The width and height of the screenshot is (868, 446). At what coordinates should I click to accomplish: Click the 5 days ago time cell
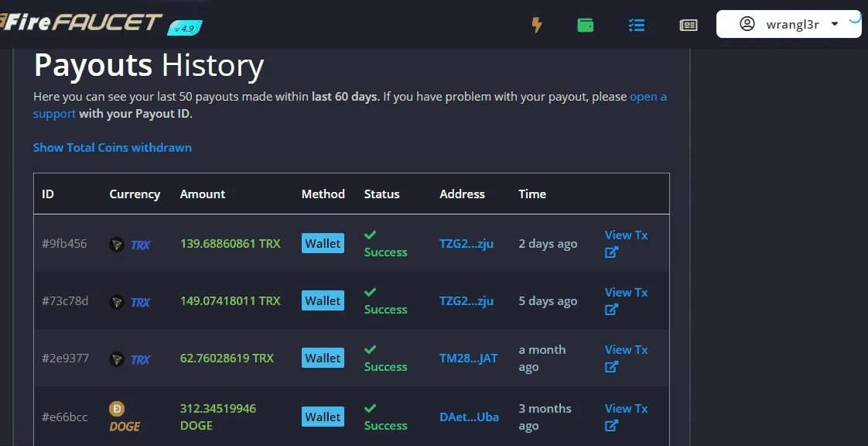click(x=548, y=301)
